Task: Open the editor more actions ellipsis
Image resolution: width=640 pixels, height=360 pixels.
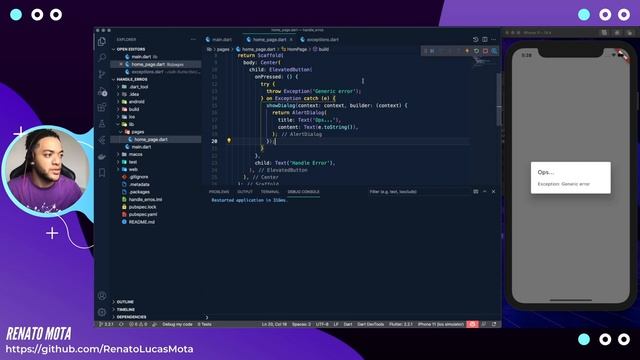Action: [x=494, y=40]
